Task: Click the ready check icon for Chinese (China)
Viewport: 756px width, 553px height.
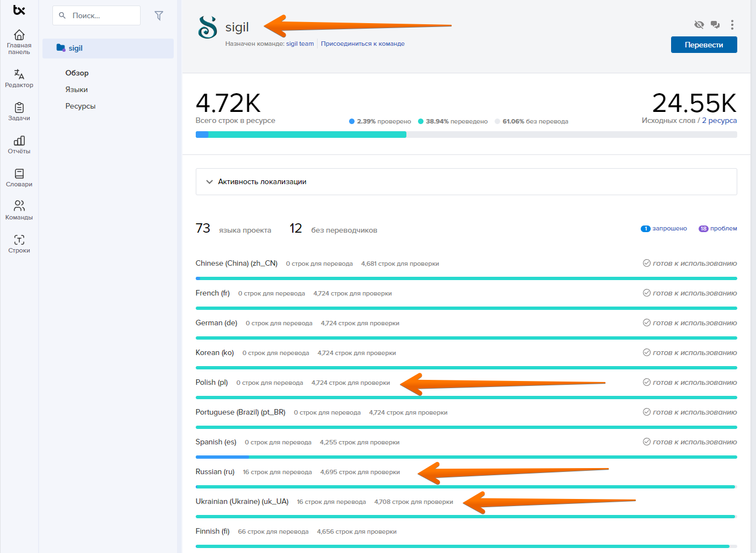Action: [x=647, y=263]
